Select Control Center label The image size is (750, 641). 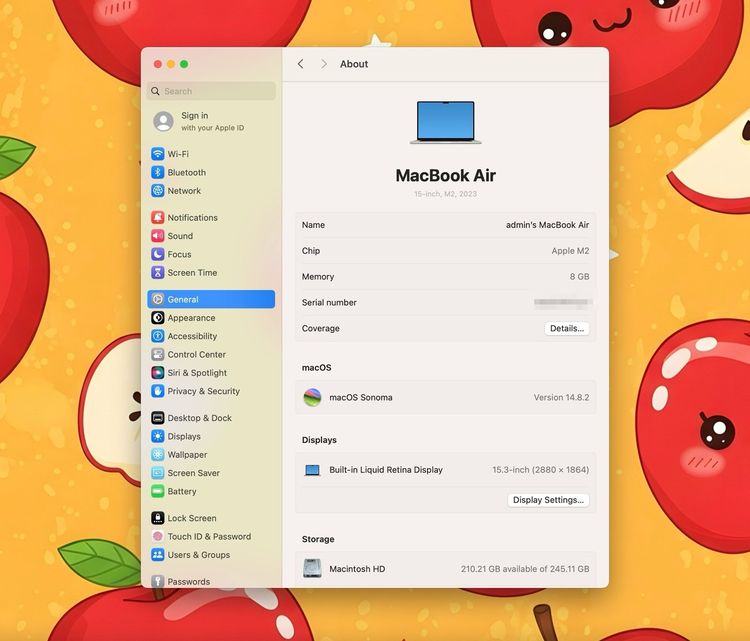[197, 354]
